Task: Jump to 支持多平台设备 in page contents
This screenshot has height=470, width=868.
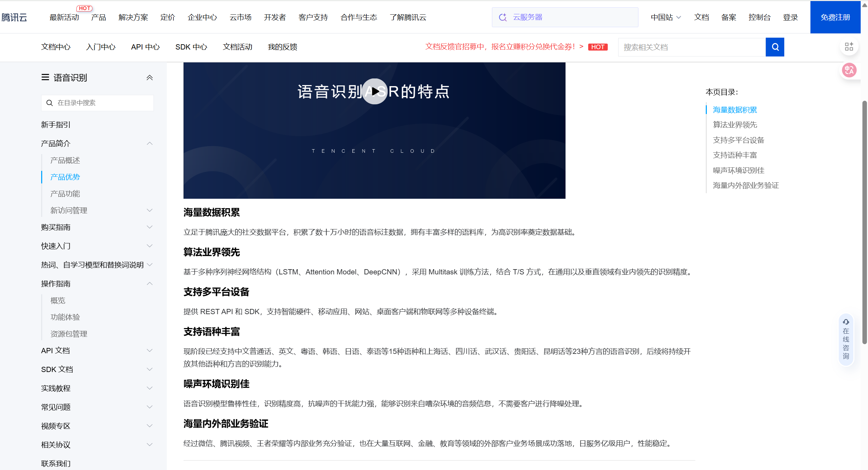Action: (739, 140)
